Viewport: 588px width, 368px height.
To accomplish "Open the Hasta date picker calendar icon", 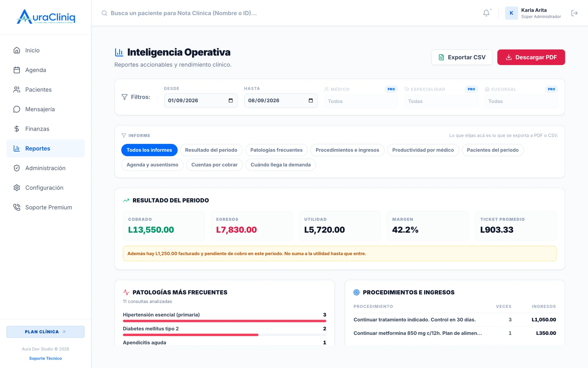I will [311, 101].
